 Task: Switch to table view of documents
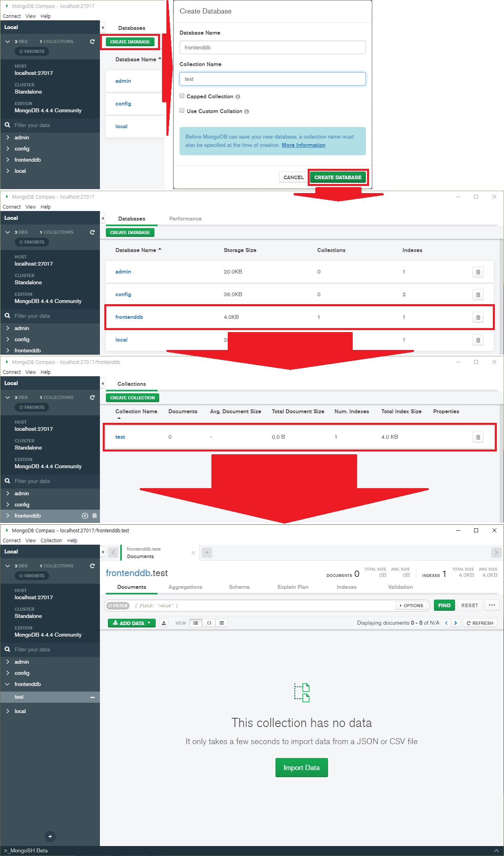[222, 623]
